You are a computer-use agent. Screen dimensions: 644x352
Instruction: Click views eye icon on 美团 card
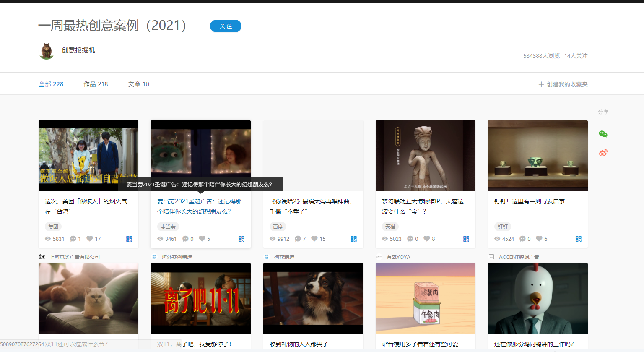(x=48, y=239)
